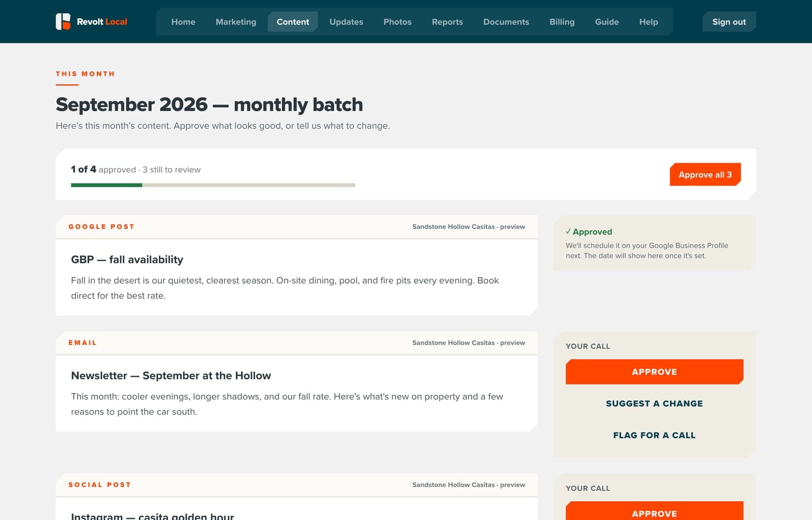Open the Guide nav item
The width and height of the screenshot is (812, 520).
pos(606,22)
